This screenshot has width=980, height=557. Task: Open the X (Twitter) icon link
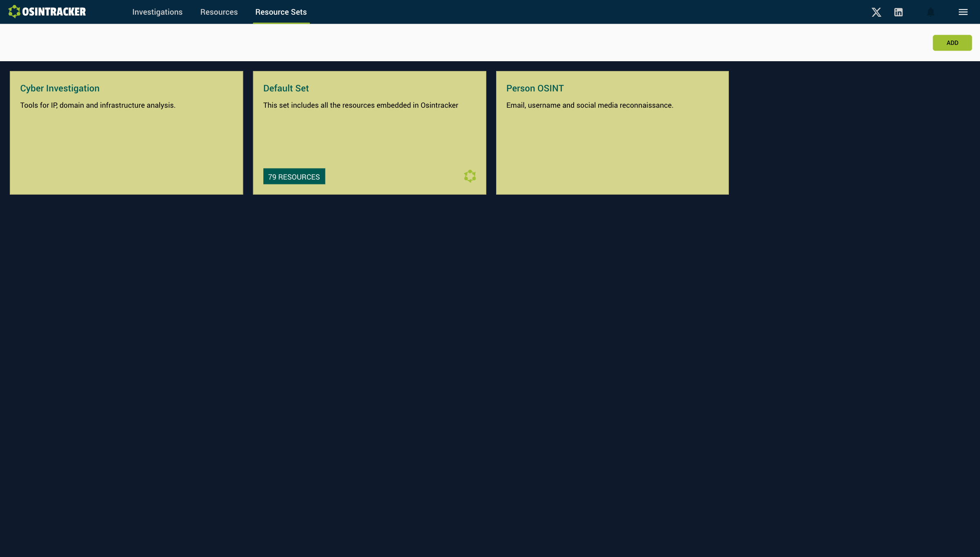point(876,12)
